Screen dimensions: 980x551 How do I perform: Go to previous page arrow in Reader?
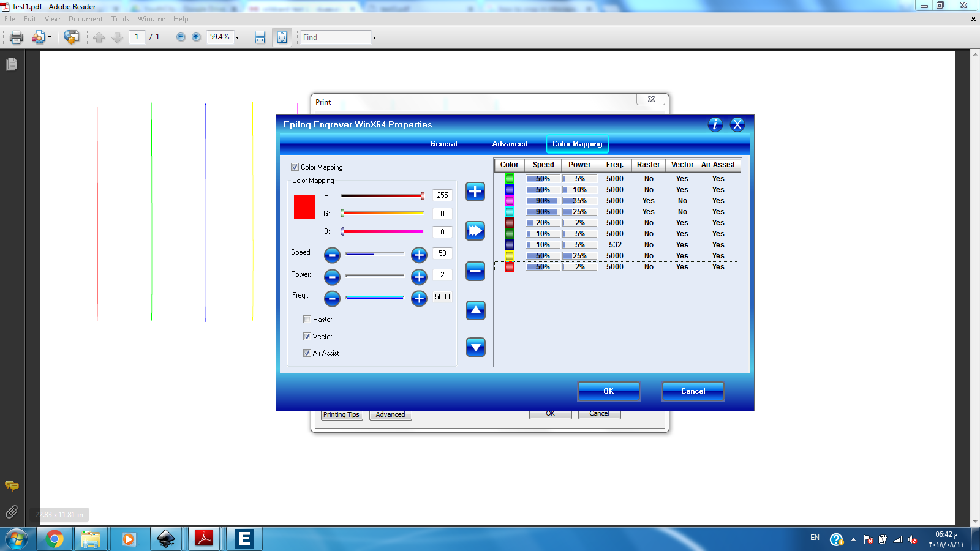pos(99,37)
